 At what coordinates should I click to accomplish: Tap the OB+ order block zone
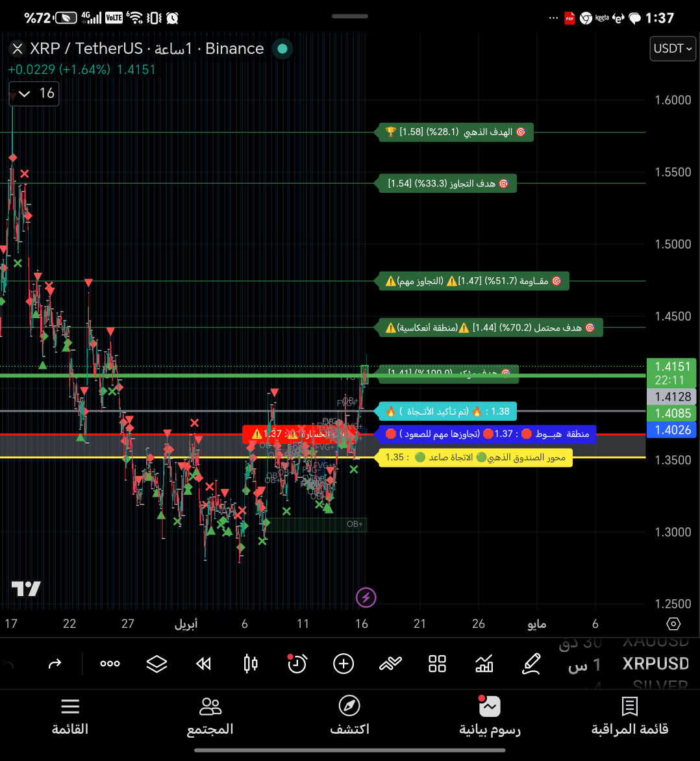(x=316, y=524)
